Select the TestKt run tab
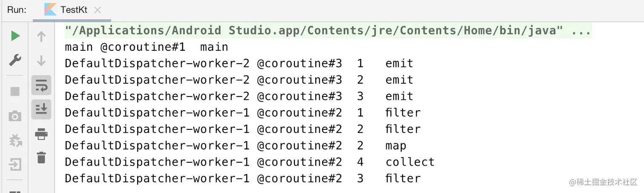Screen dimensions: 644x193 click(74, 10)
